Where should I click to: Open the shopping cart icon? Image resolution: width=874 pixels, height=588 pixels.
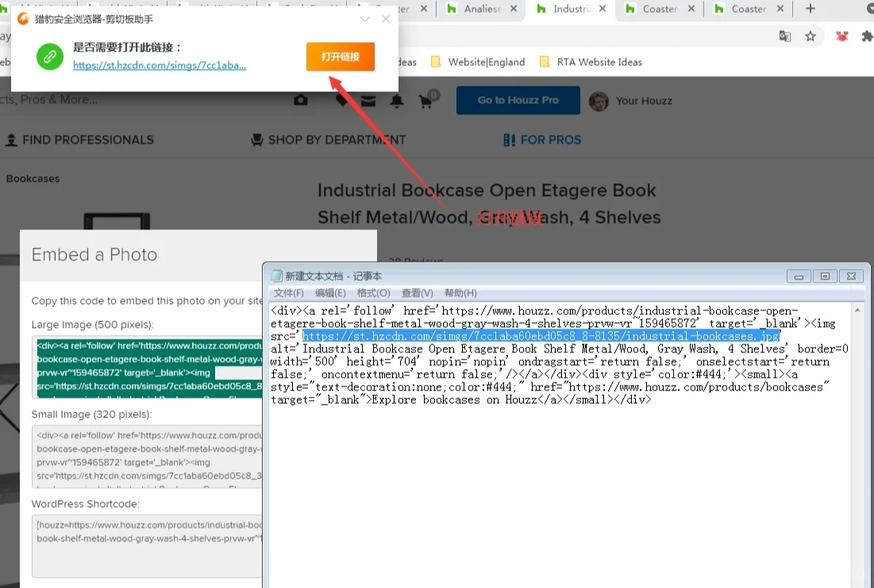tap(428, 100)
